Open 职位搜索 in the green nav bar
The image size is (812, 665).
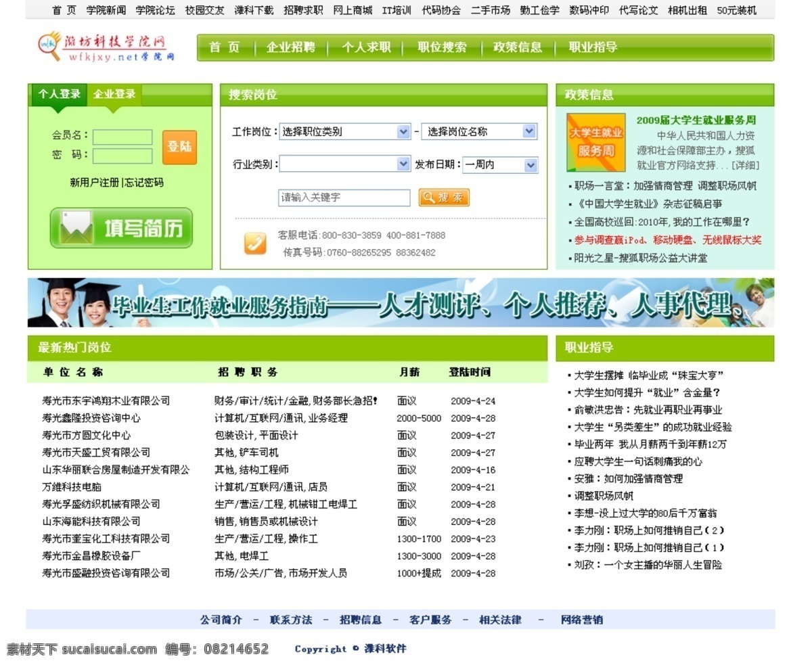click(x=442, y=47)
